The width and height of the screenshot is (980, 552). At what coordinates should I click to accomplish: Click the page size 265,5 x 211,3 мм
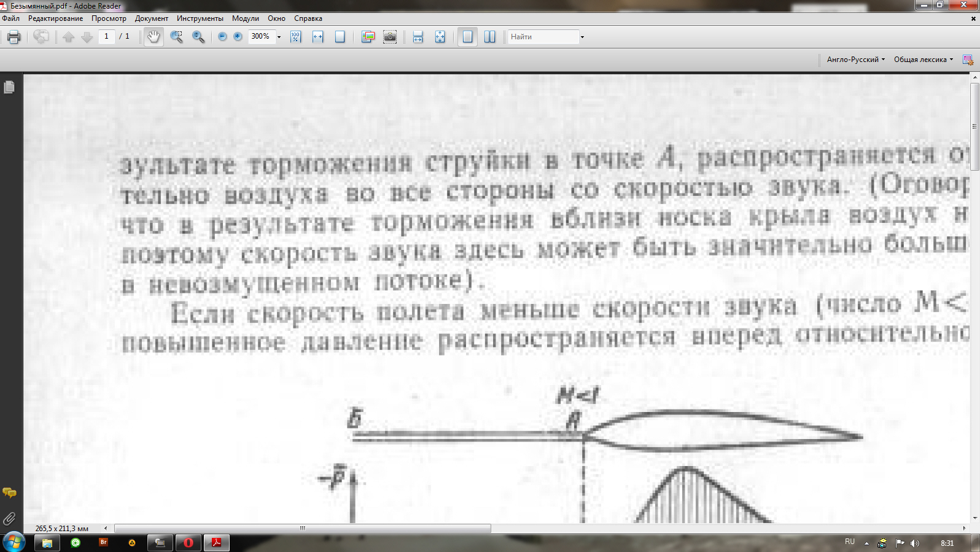tap(62, 529)
